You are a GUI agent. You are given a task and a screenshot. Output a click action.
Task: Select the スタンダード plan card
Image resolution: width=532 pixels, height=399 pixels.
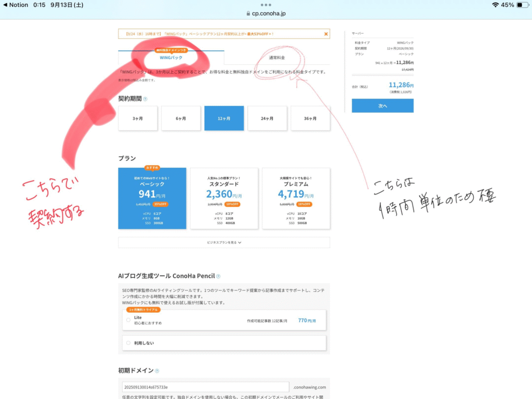[224, 198]
